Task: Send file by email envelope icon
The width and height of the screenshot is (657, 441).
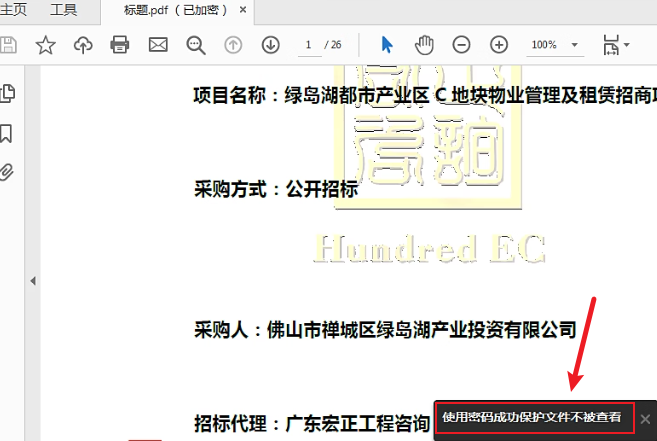Action: (x=158, y=45)
